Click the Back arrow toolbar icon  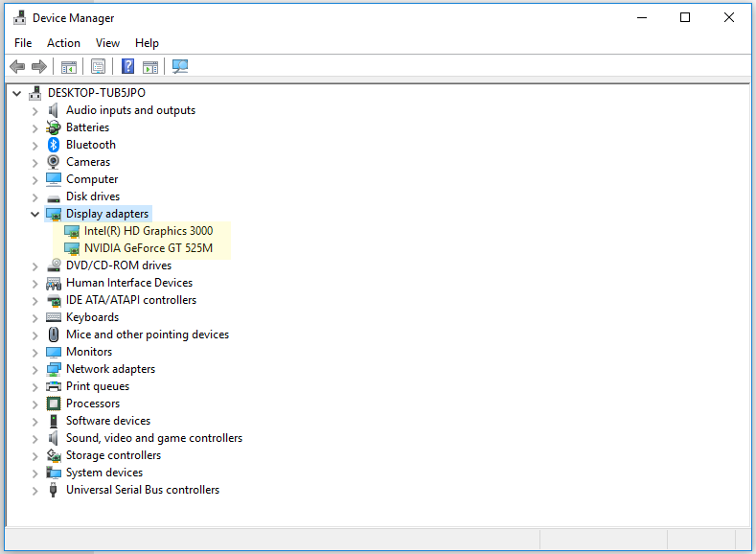click(x=17, y=66)
